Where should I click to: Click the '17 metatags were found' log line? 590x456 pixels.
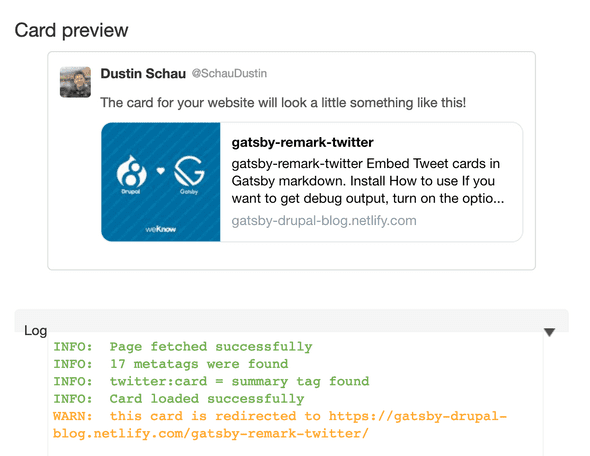tap(171, 364)
